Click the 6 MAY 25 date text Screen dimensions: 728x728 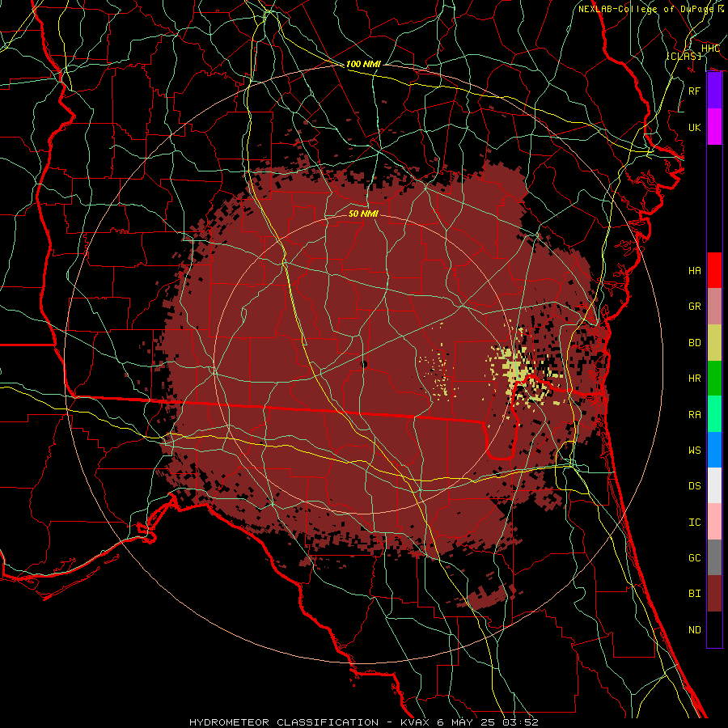pyautogui.click(x=467, y=722)
